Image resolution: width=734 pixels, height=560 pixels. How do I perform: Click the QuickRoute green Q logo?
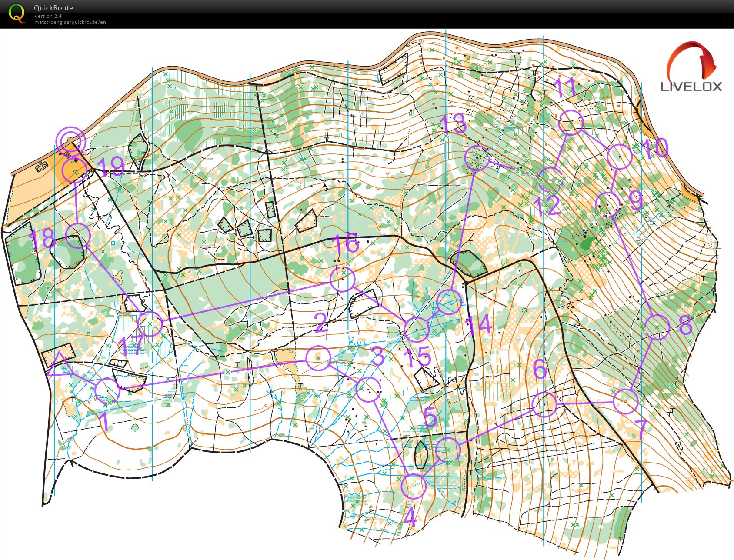pos(17,13)
